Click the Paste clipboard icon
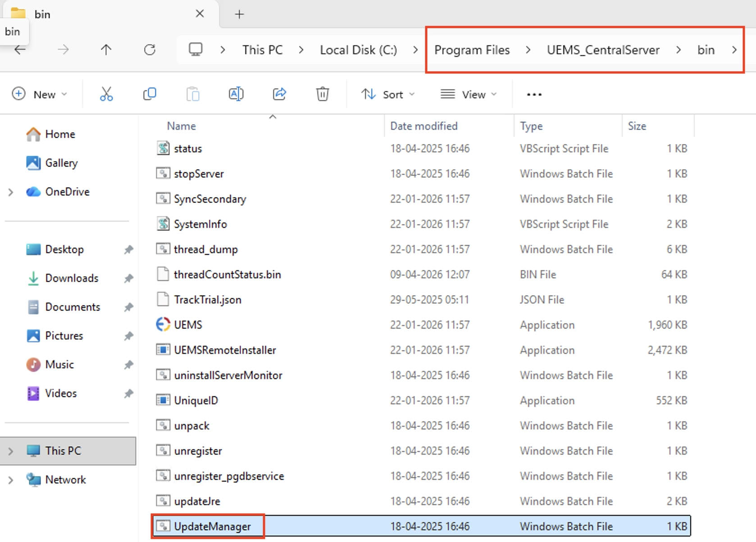Viewport: 756px width, 542px height. (193, 94)
